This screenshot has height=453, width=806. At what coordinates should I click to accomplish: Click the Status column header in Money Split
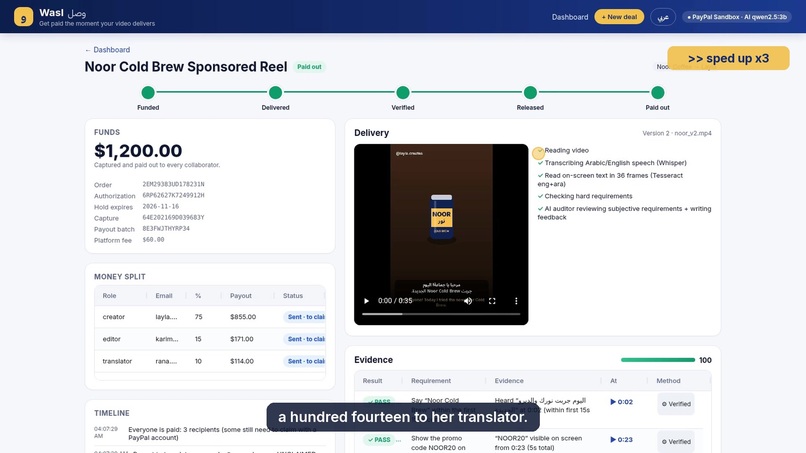pos(292,296)
